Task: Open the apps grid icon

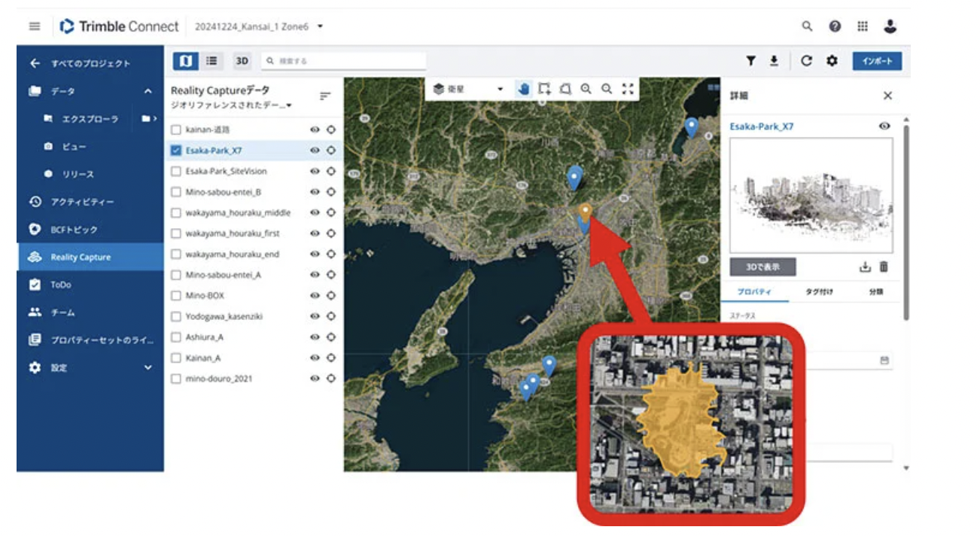Action: 863,26
